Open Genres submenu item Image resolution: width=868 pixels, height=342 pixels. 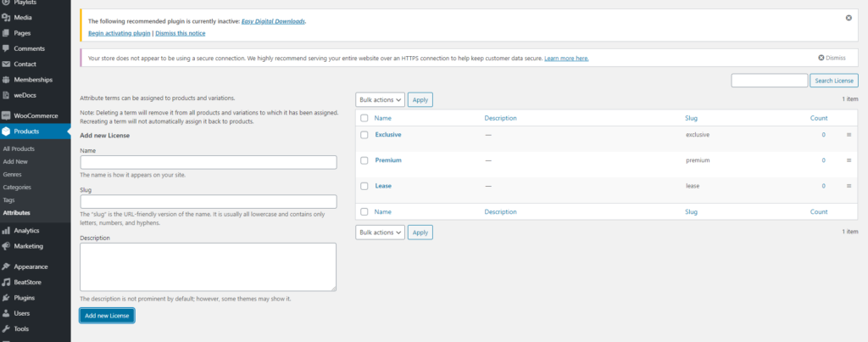(12, 175)
